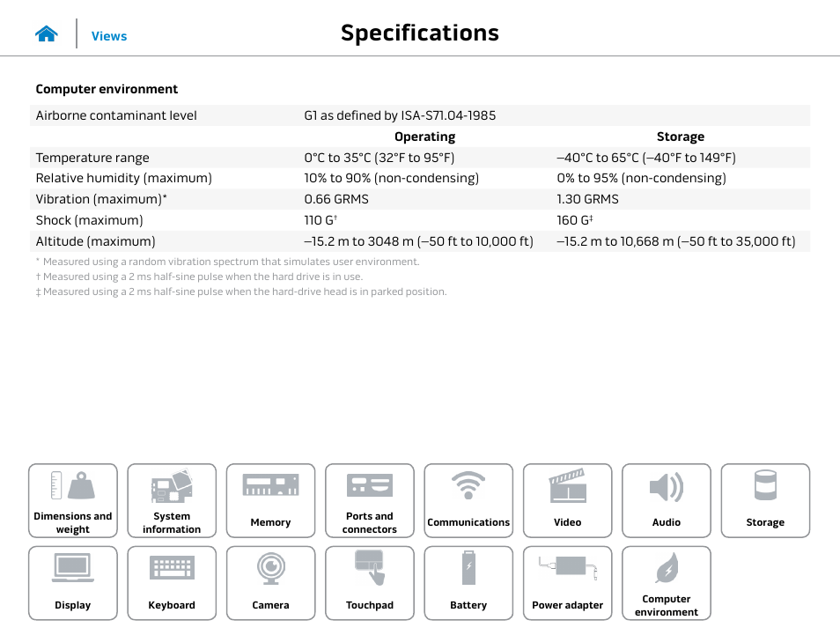Show Power adapter specifications
This screenshot has height=635, width=840.
coord(567,582)
